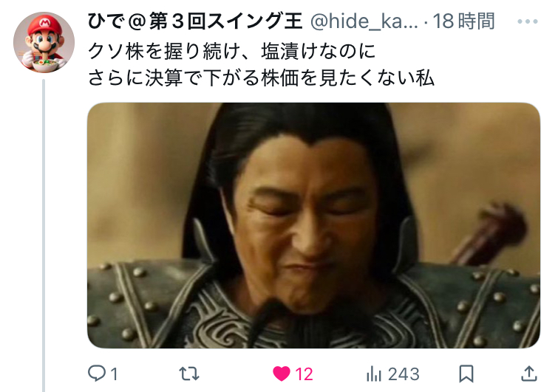Open display name ひで@第3回スイング王
The height and width of the screenshot is (392, 541).
pos(195,21)
